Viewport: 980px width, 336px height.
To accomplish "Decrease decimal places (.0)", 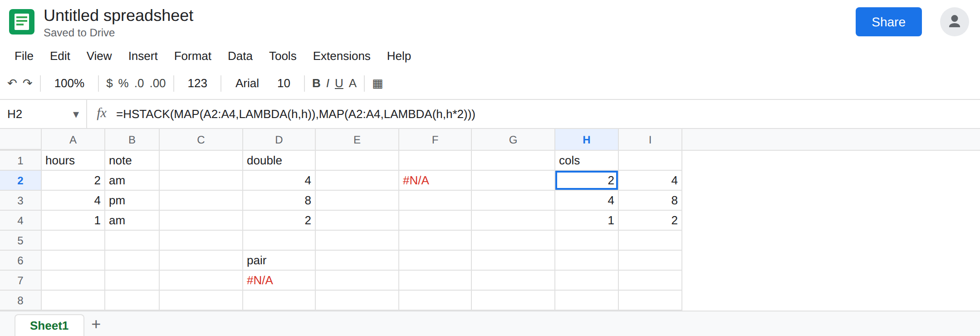I will point(139,83).
